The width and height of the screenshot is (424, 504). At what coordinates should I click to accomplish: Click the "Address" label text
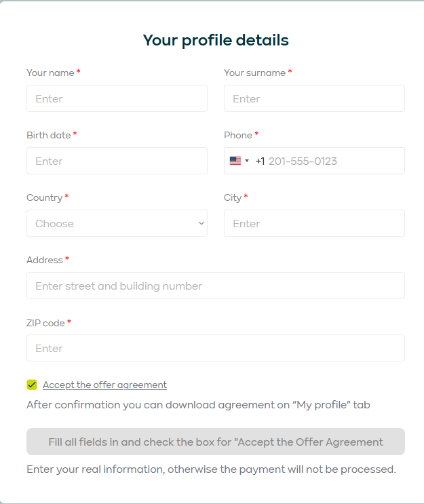pyautogui.click(x=44, y=260)
